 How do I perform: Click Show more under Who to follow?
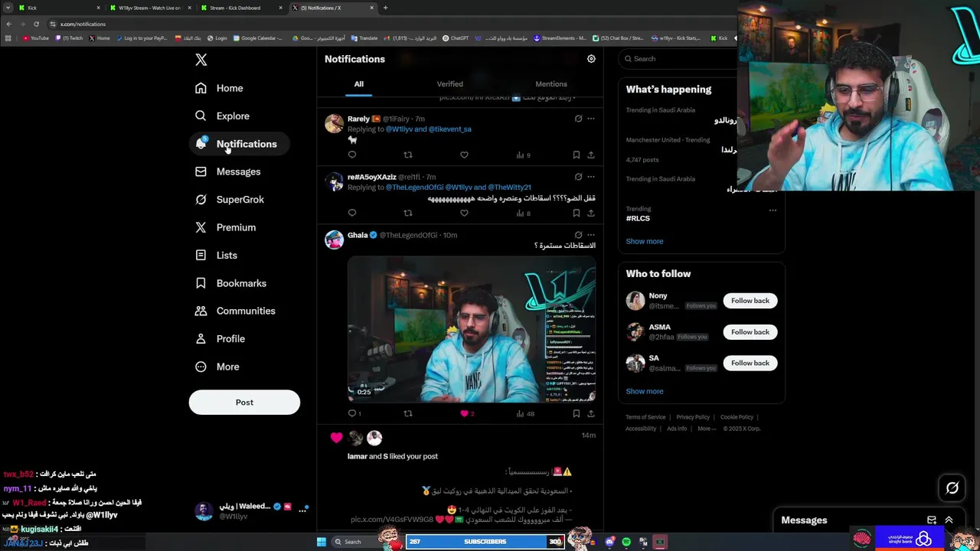[x=645, y=391]
